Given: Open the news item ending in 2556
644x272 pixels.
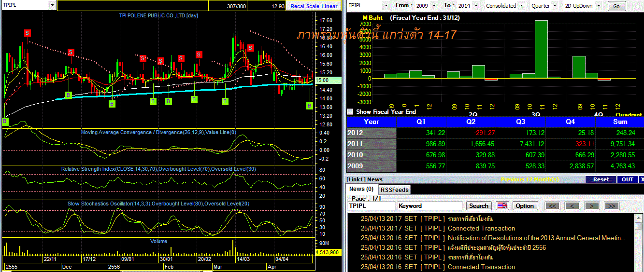Looking at the screenshot, I should tap(492, 247).
